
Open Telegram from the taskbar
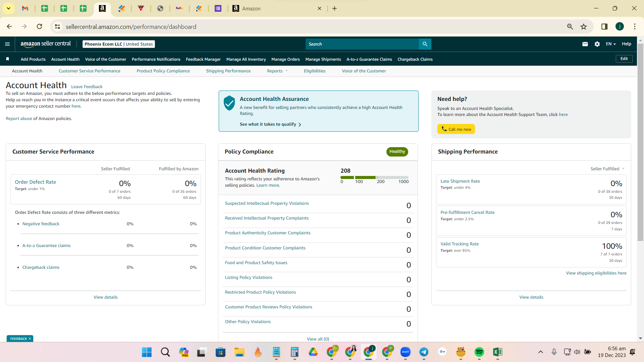point(424,352)
